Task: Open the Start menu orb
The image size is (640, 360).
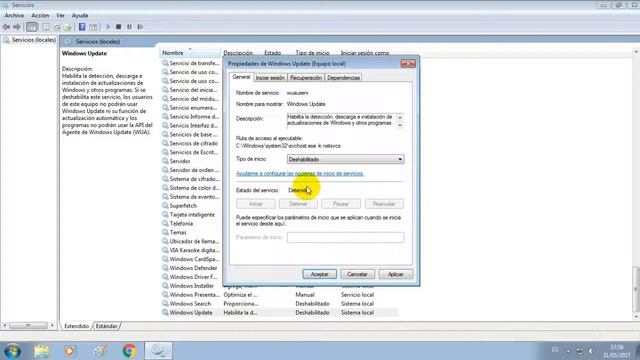Action: click(12, 351)
